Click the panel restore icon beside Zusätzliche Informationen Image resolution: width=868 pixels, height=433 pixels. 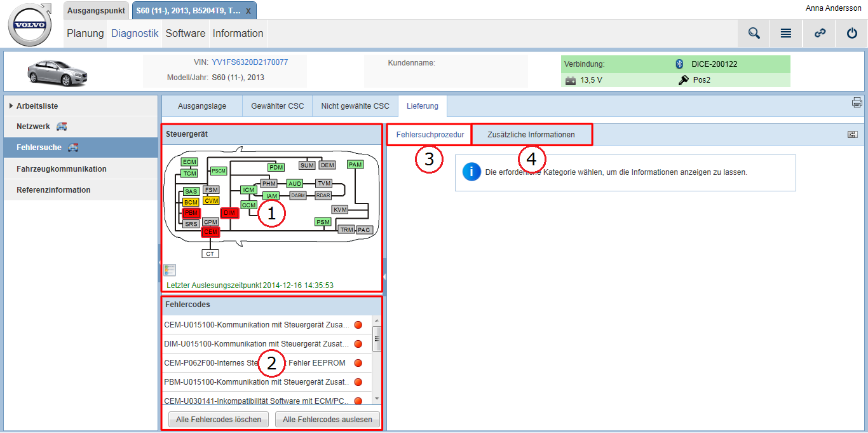(x=852, y=134)
